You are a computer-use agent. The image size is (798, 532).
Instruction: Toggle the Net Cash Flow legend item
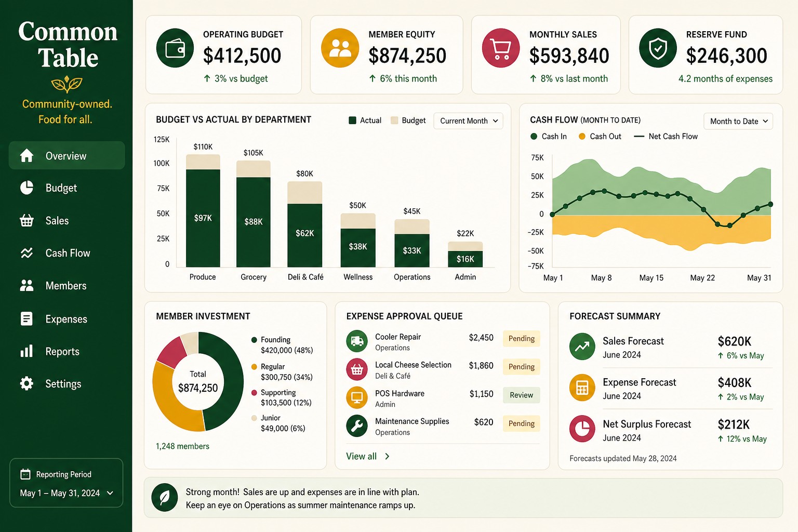(x=666, y=136)
